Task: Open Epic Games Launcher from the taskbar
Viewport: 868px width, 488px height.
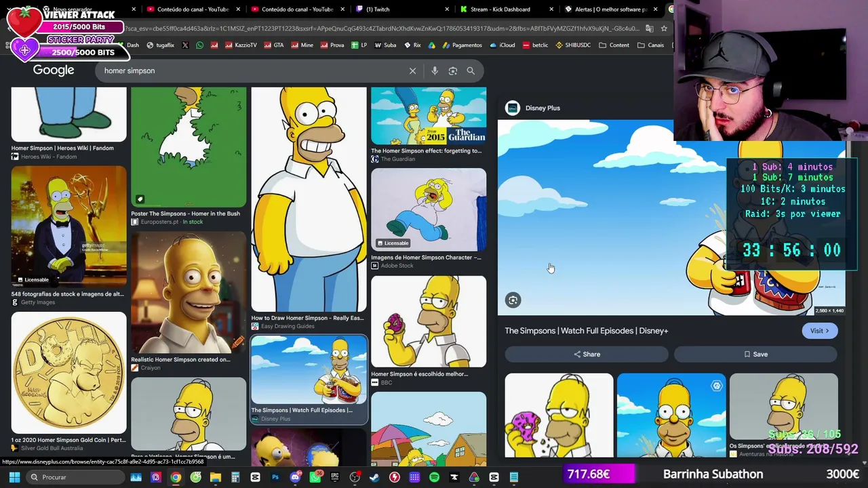Action: point(335,477)
